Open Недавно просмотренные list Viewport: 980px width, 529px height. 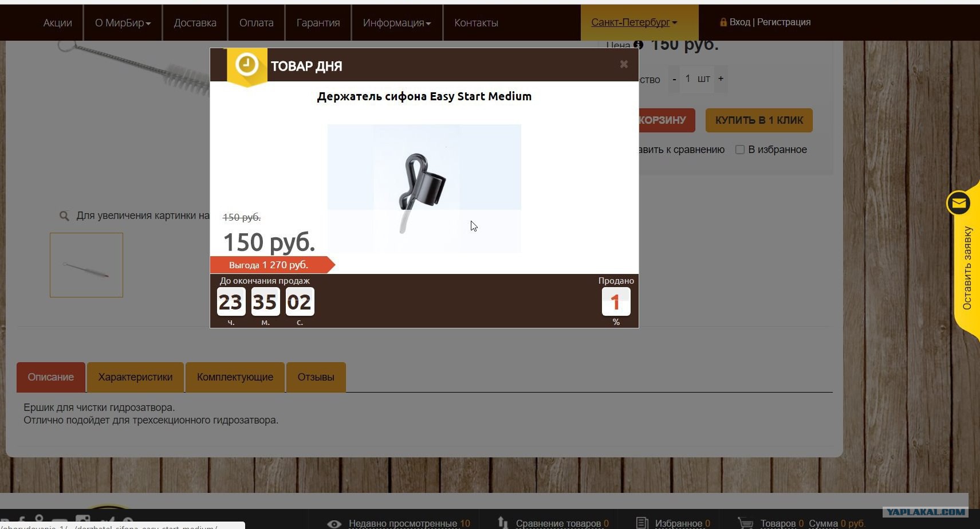[403, 524]
